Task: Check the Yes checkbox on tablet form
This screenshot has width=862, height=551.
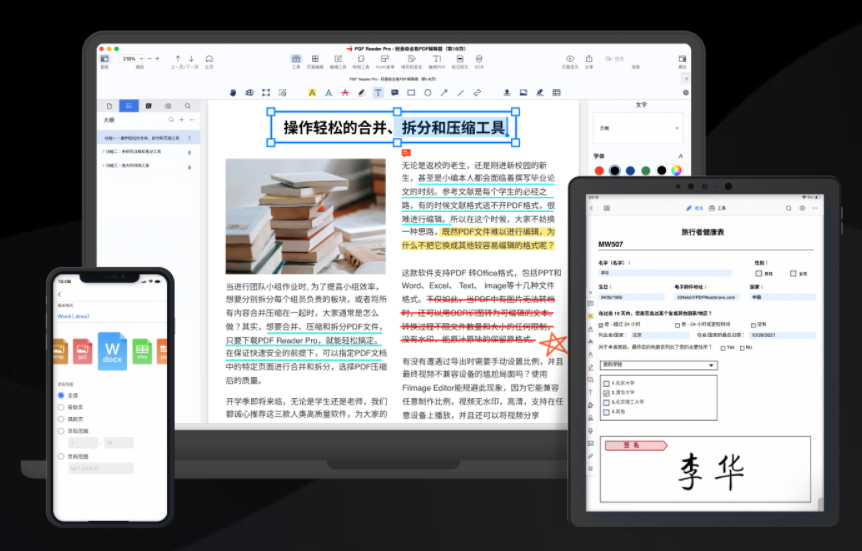Action: tap(723, 348)
